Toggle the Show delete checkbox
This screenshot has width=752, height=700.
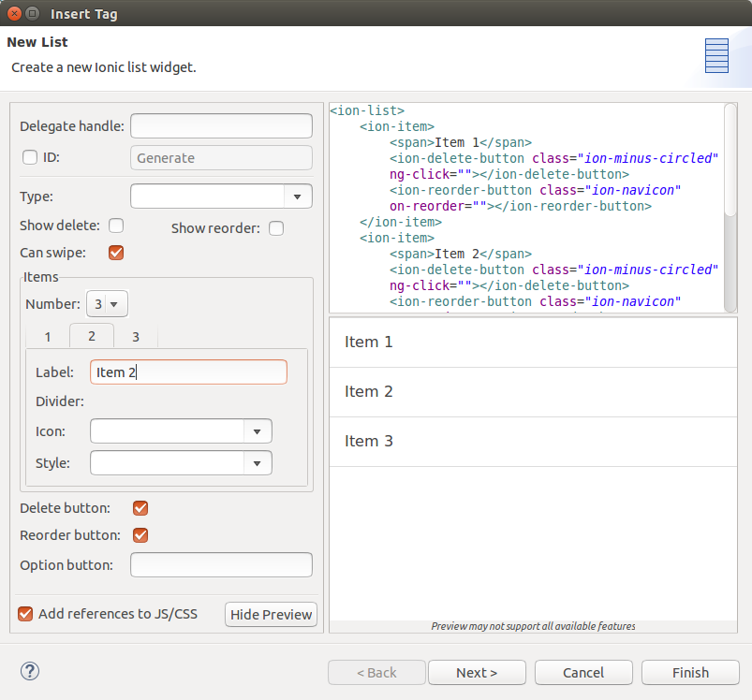click(x=116, y=226)
